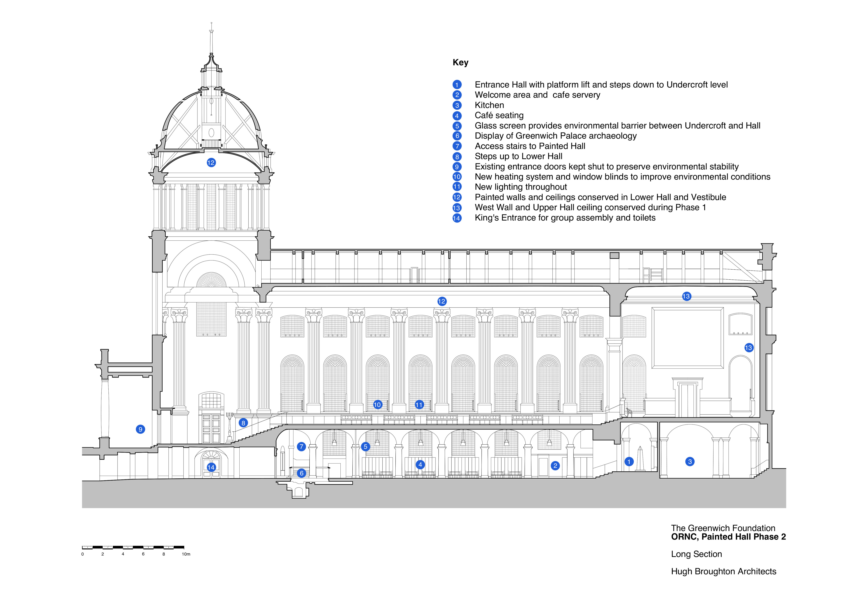Click marker 5 at glass screen
Viewport: 868px width, 614px height.
(365, 447)
